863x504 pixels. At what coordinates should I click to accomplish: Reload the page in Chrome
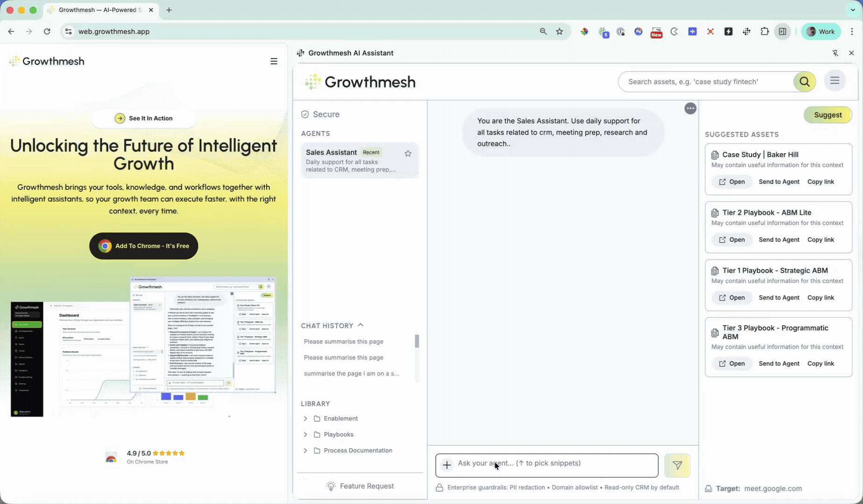[x=47, y=31]
